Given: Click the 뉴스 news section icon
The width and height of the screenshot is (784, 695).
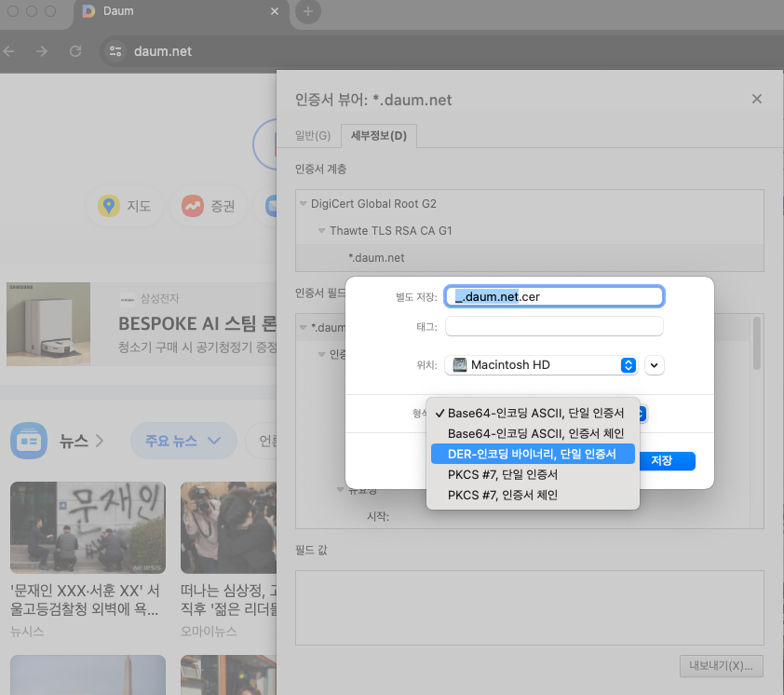Looking at the screenshot, I should click(x=29, y=441).
